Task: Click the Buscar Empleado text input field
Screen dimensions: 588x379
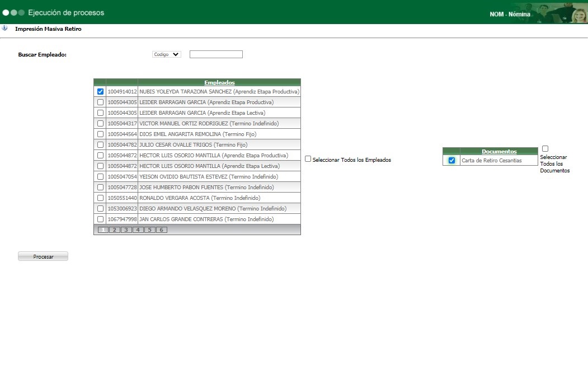Action: 216,54
